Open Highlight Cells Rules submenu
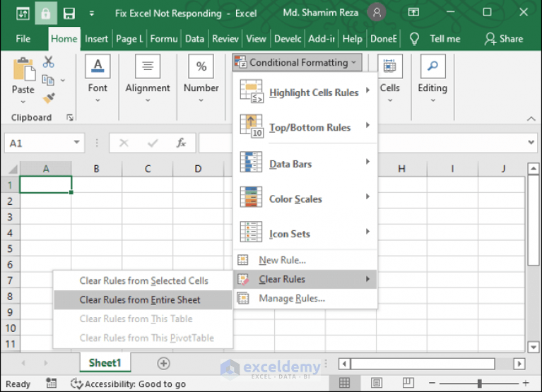This screenshot has height=392, width=542. (305, 92)
